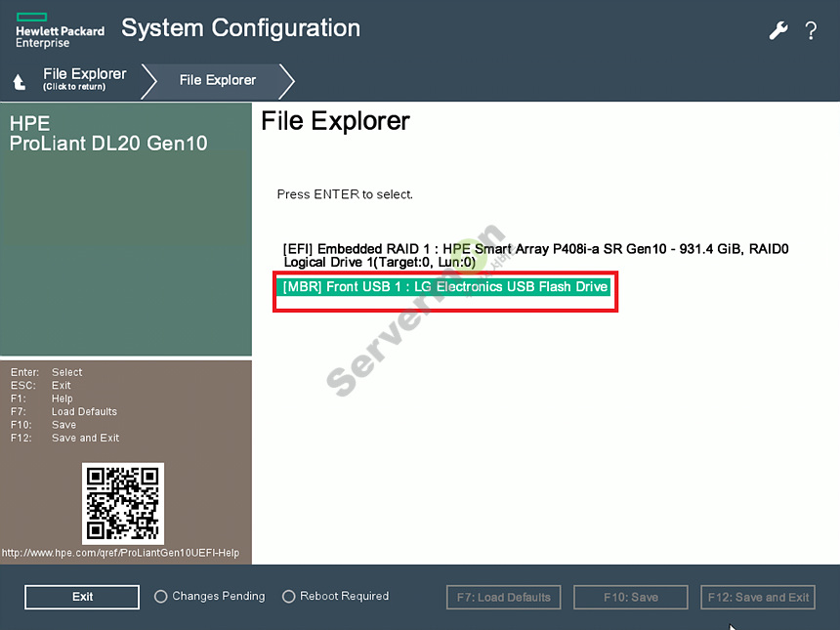Click the HPE ProLiant DL20 Gen10 title
Viewport: 840px width, 630px height.
point(108,134)
